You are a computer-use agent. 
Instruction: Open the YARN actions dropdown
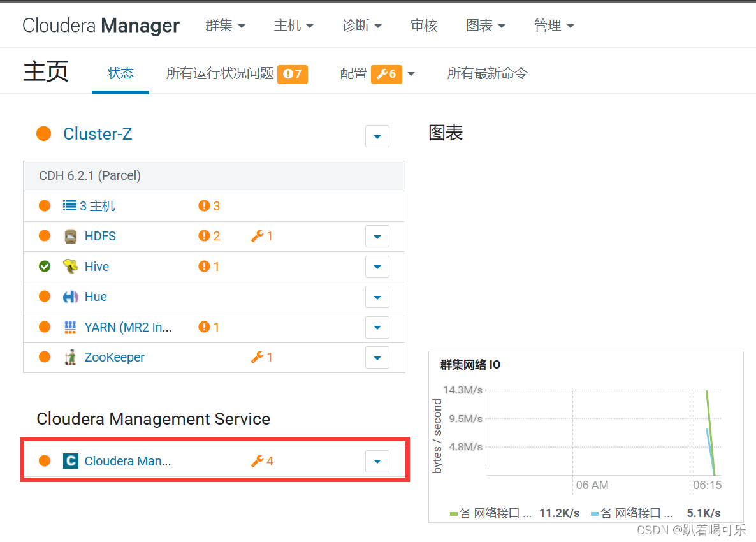[x=377, y=328]
